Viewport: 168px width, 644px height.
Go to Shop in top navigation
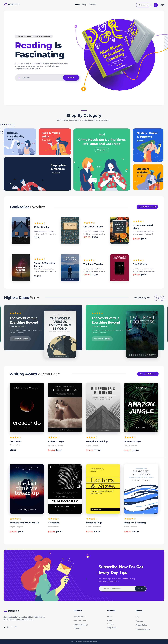84,5
